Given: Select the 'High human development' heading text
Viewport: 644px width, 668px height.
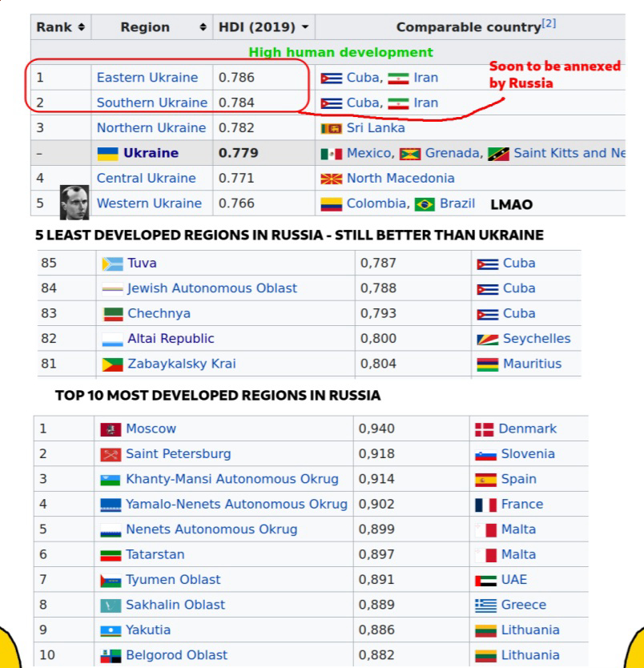Looking at the screenshot, I should [x=340, y=52].
